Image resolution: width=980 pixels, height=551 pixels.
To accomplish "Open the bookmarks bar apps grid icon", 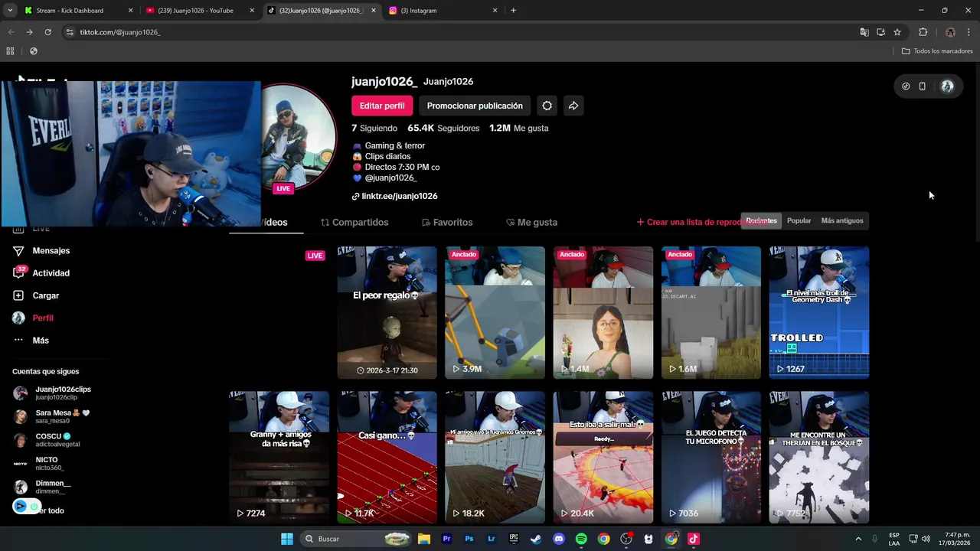I will tap(10, 51).
